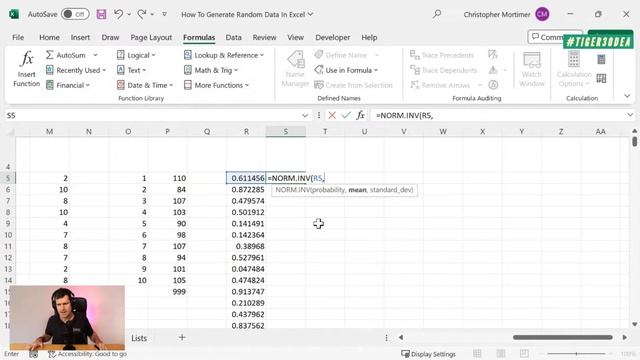Open the search magnifier in title bar

coord(437,14)
